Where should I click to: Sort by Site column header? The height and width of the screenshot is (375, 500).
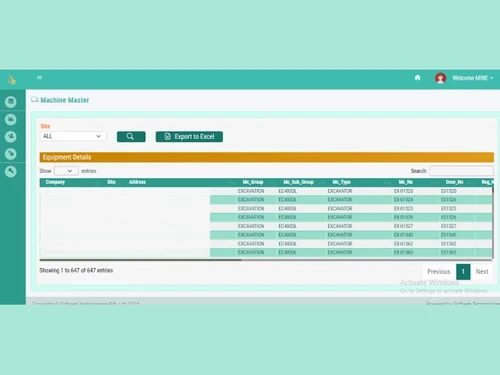coord(111,182)
